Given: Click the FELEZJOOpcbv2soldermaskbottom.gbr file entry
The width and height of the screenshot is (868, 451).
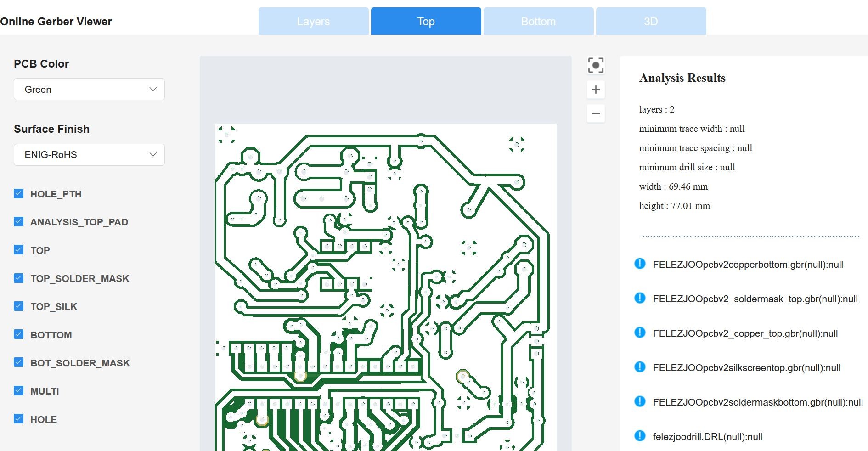Looking at the screenshot, I should pyautogui.click(x=757, y=402).
